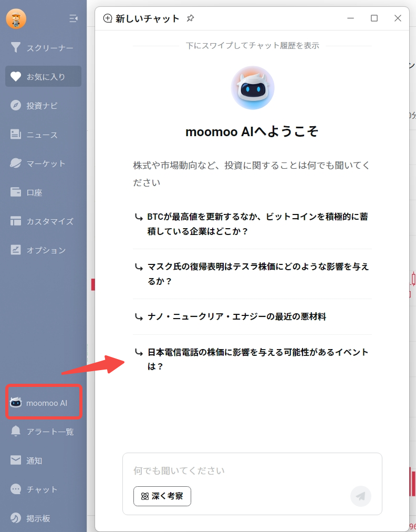Click the moomoo AI robot icon in sidebar
Screen dimensions: 416x532
tap(16, 402)
